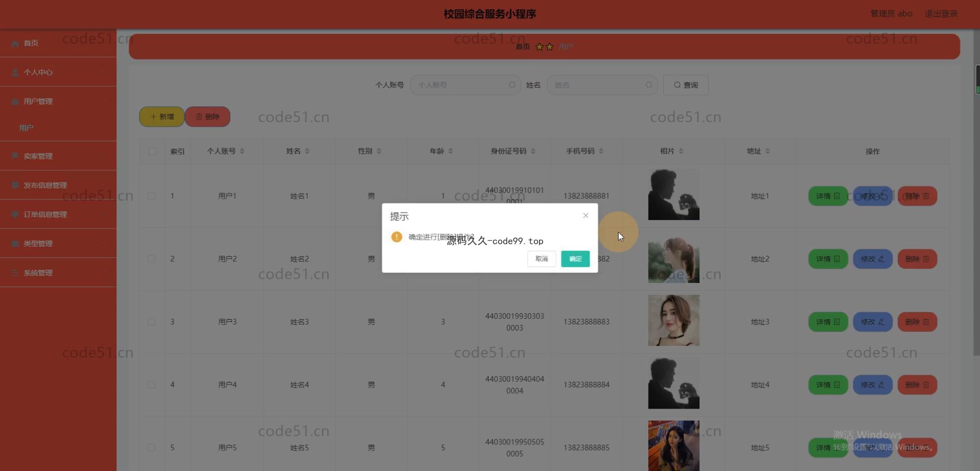Open 详情 for 用户3
Image resolution: width=980 pixels, height=471 pixels.
point(828,322)
